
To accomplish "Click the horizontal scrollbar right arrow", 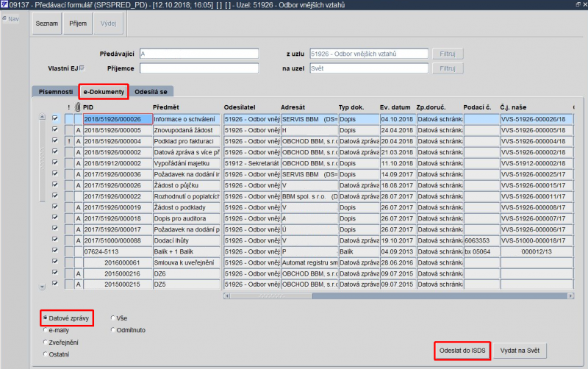I will pyautogui.click(x=571, y=296).
